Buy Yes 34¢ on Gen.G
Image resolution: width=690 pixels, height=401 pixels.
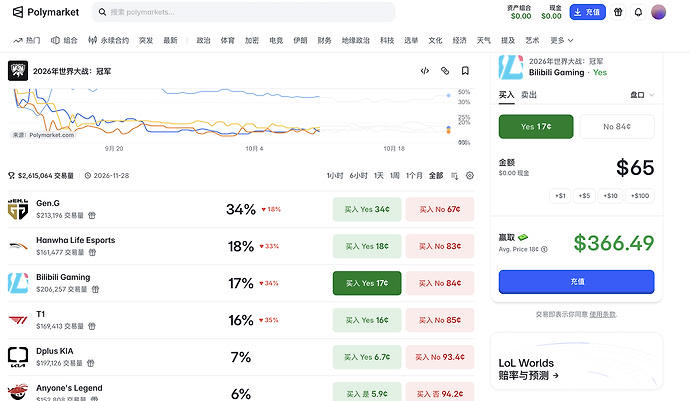click(367, 209)
